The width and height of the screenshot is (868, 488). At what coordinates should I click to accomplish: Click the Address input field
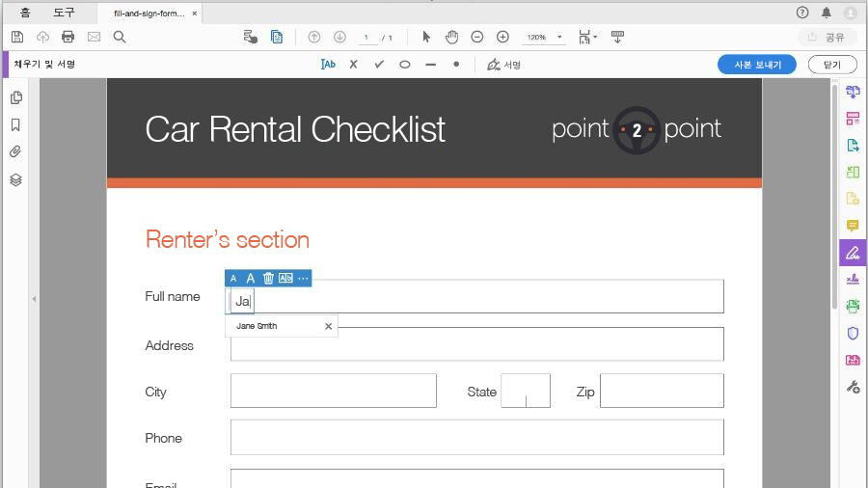[x=476, y=344]
